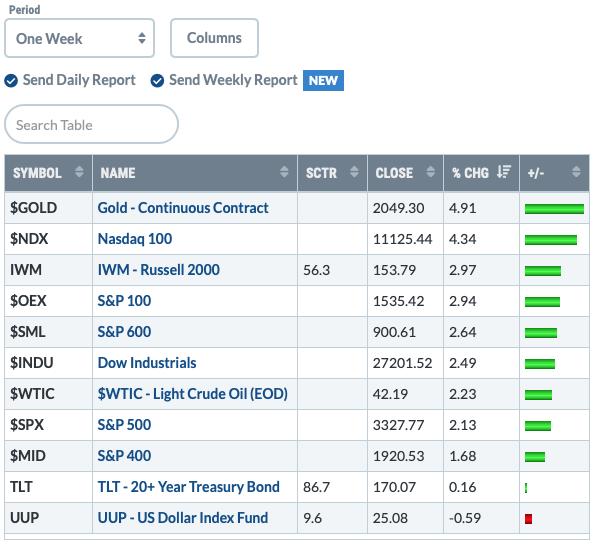
Task: Open Nasdaq 100 link
Action: (x=135, y=239)
